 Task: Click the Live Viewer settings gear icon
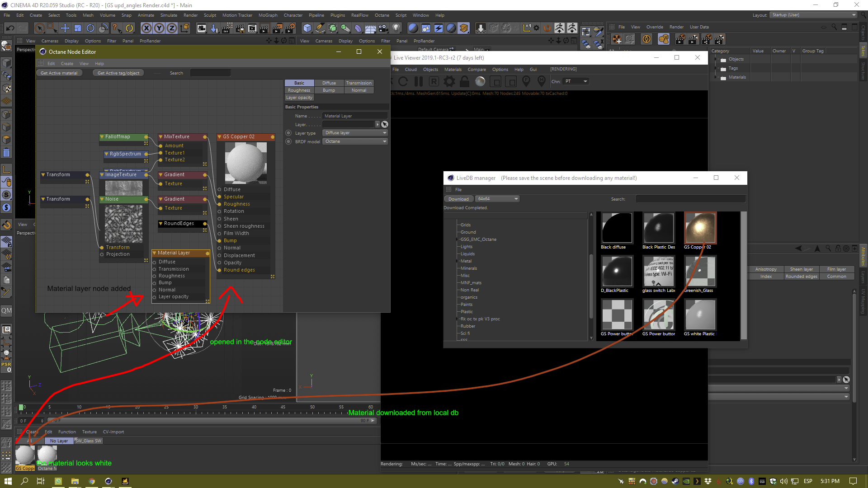point(449,81)
